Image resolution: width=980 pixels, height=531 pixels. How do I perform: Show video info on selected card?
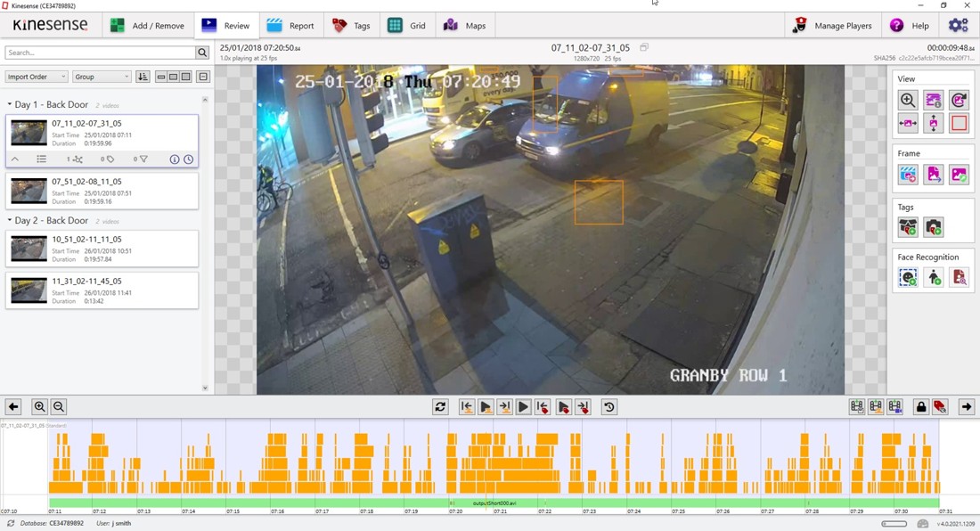pos(175,159)
